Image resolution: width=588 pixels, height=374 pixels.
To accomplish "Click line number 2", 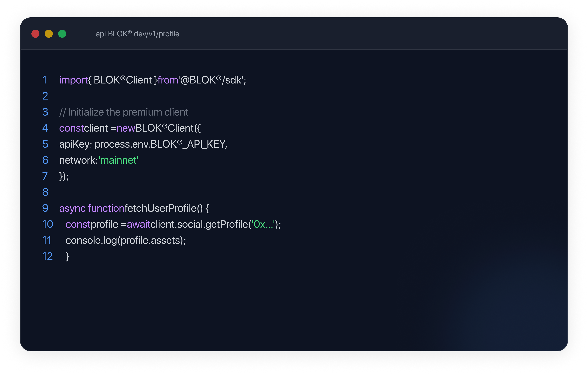I will click(x=45, y=96).
